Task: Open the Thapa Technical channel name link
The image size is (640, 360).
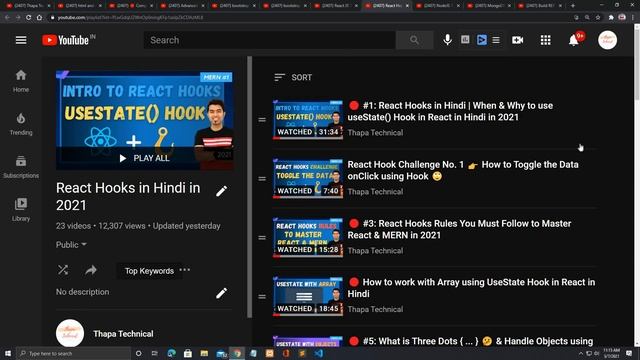Action: [x=123, y=334]
